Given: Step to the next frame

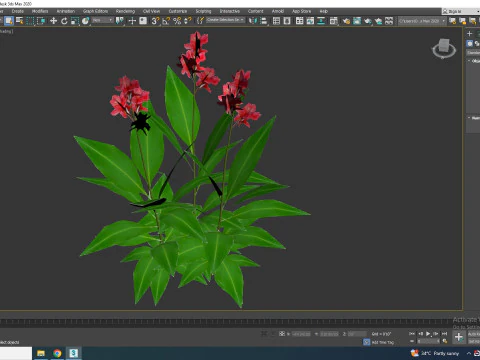Looking at the screenshot, I should click(436, 333).
